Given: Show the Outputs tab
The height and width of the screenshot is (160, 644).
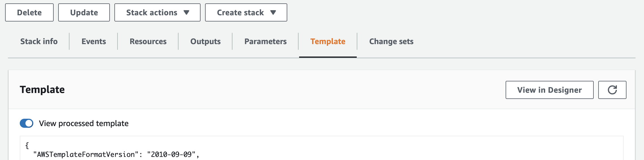Looking at the screenshot, I should click(x=205, y=41).
